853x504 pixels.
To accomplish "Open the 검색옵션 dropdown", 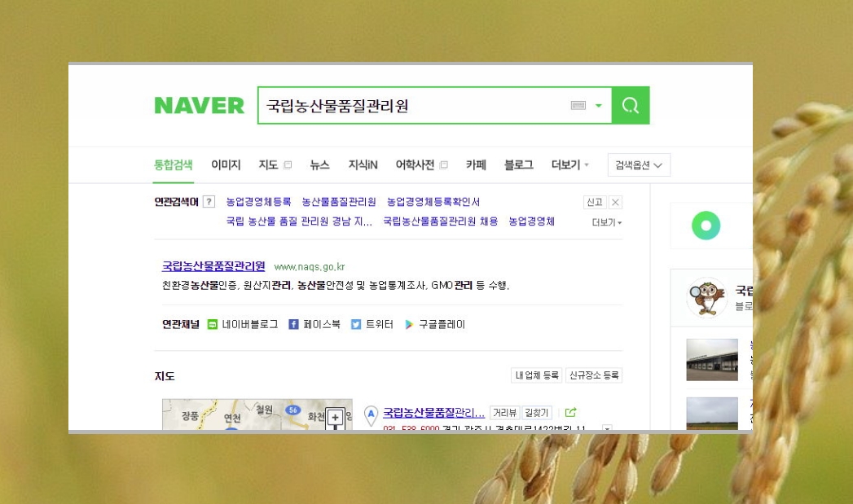I will (639, 165).
